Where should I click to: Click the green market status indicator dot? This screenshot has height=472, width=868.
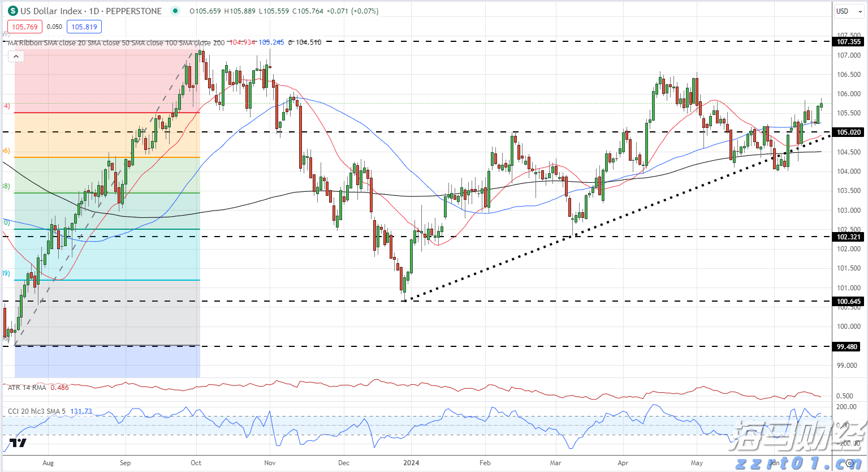coord(176,11)
